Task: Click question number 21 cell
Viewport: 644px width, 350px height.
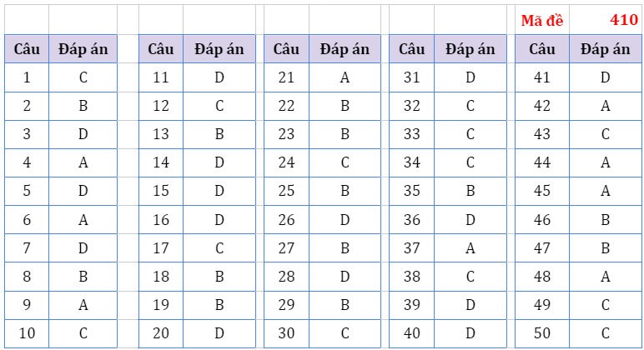Action: (x=286, y=77)
